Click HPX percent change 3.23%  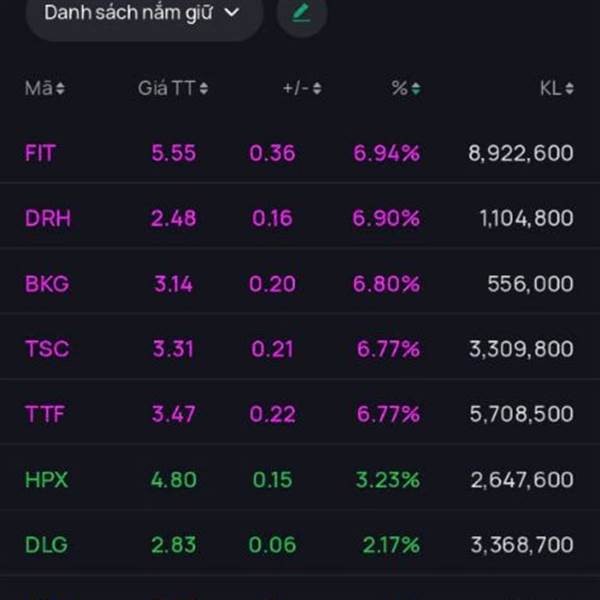(386, 480)
